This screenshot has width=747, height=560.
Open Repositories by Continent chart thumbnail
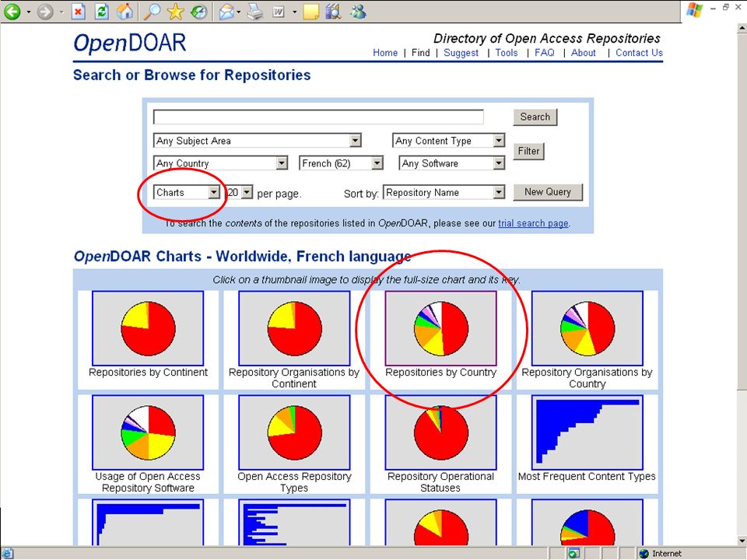pyautogui.click(x=148, y=328)
